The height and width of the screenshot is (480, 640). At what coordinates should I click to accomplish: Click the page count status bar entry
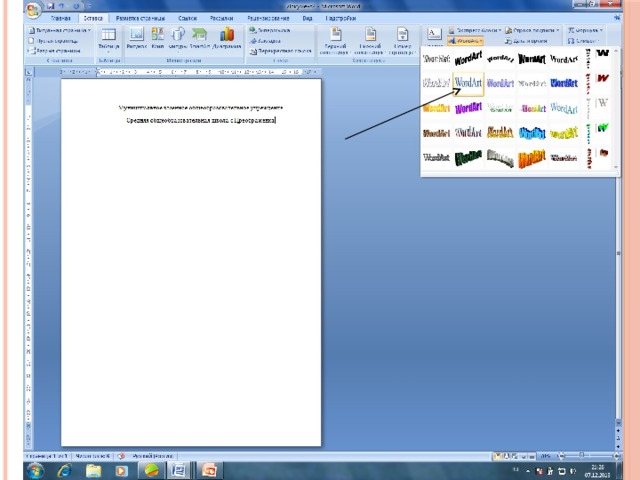[x=47, y=456]
